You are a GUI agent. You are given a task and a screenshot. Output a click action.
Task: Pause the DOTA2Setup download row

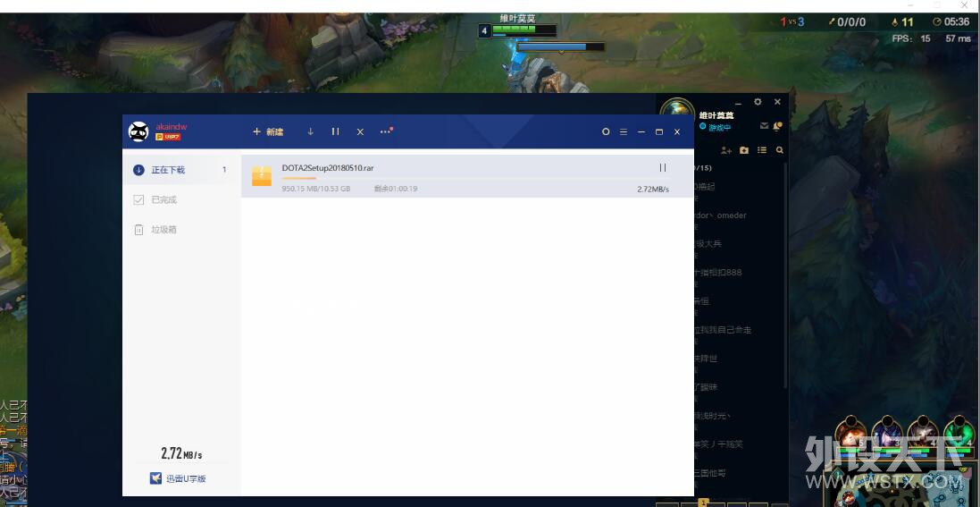point(663,168)
